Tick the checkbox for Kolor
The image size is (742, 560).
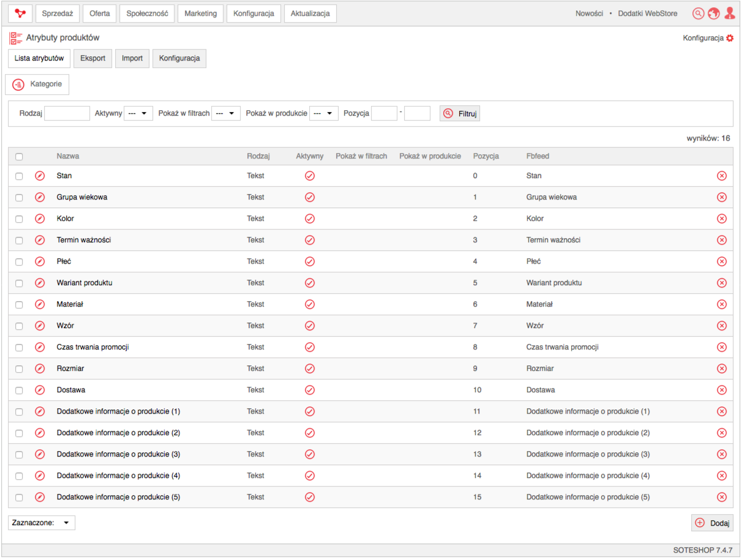(19, 219)
